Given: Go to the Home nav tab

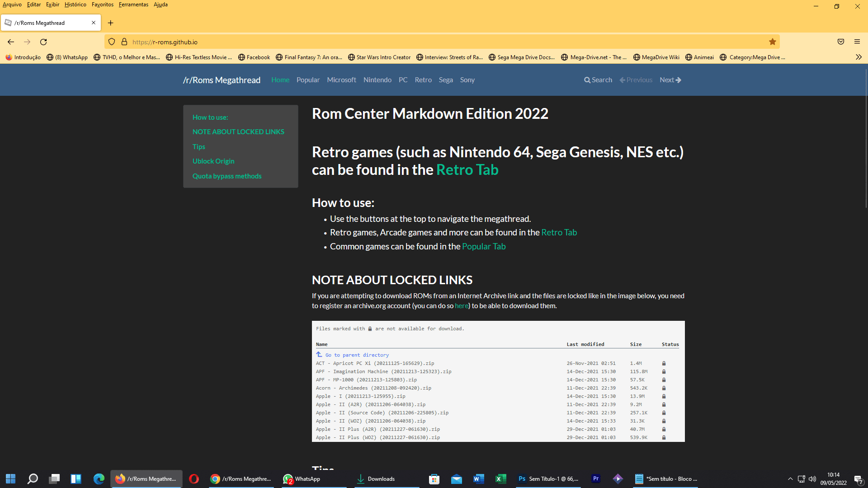Looking at the screenshot, I should (280, 80).
